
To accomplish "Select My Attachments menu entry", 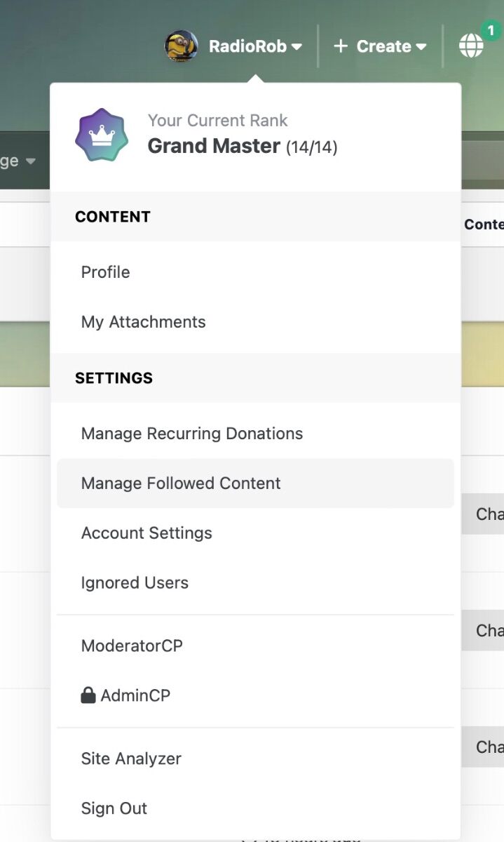I will click(255, 322).
